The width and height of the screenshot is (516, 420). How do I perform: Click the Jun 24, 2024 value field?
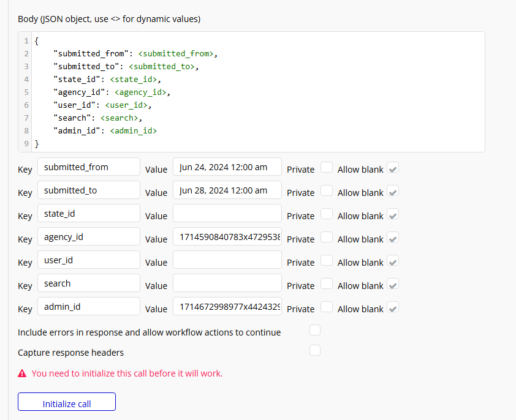[227, 167]
